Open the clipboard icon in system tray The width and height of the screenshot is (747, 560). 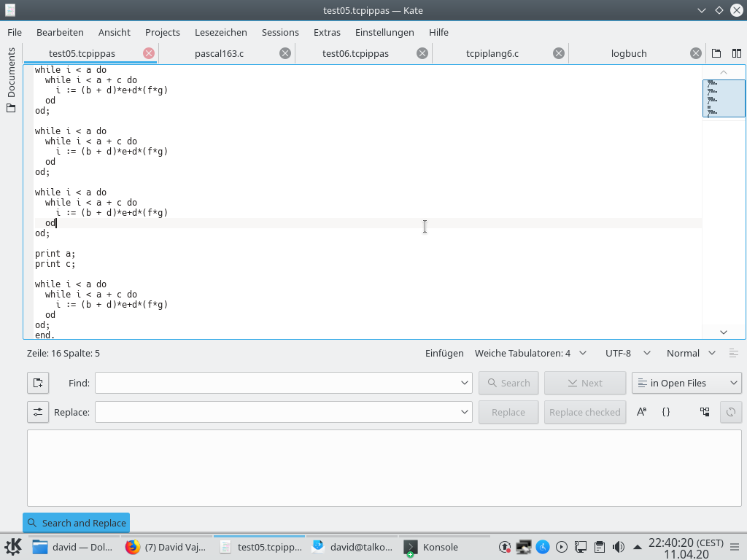(600, 547)
